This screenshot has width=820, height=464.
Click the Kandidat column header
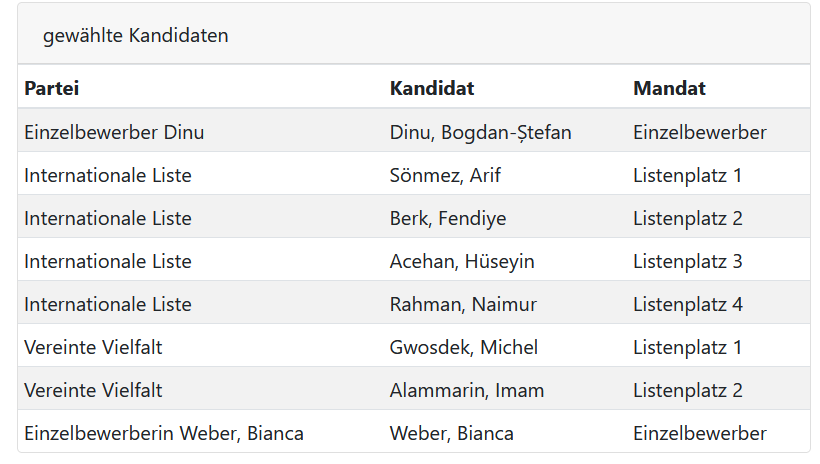click(432, 88)
